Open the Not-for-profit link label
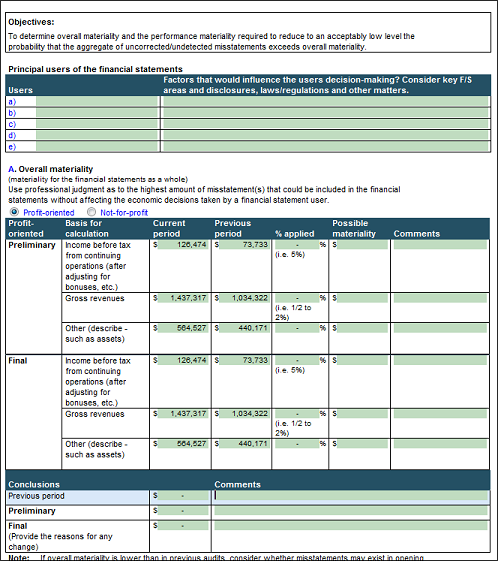 (x=124, y=213)
